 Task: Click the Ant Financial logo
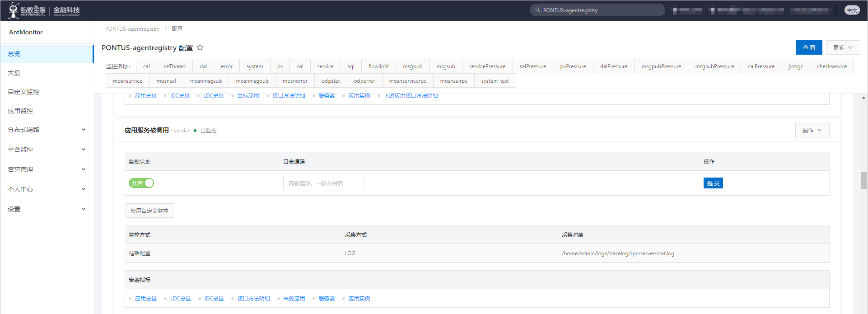(x=44, y=10)
